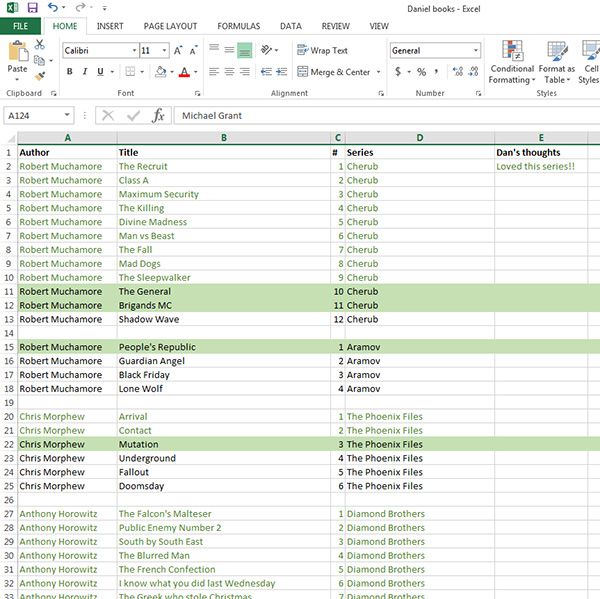Screen dimensions: 600x599
Task: Click the Redo arrow icon
Action: point(81,7)
